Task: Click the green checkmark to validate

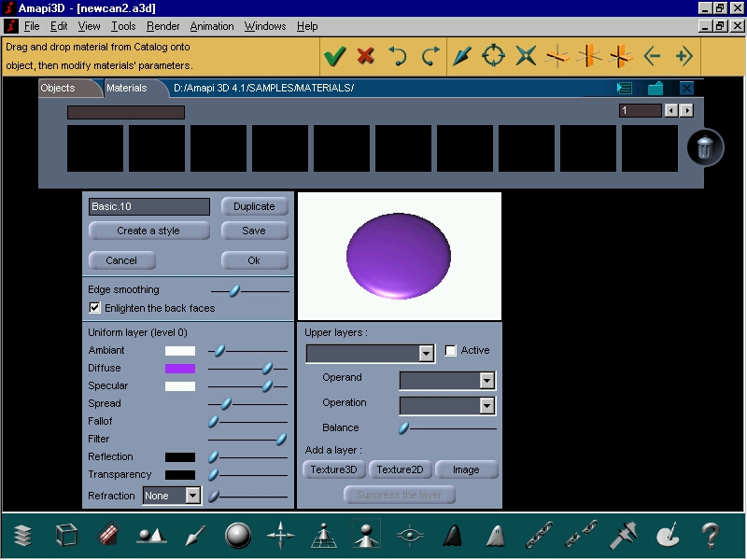Action: click(x=336, y=56)
